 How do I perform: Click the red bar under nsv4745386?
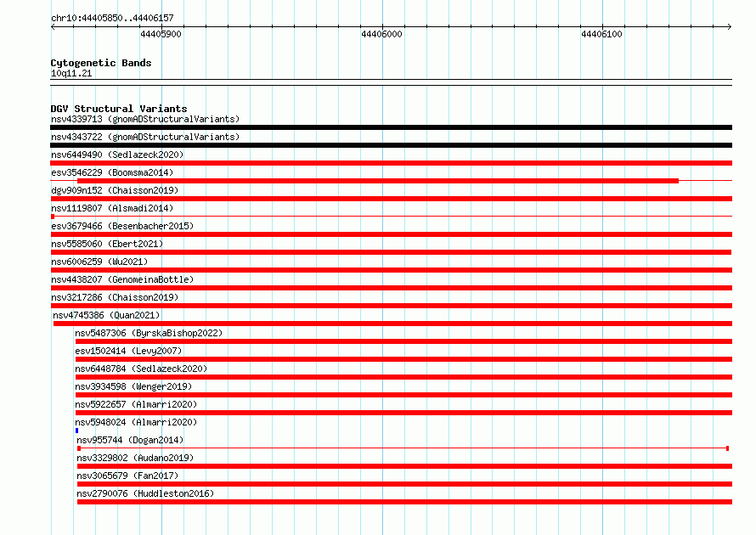[x=393, y=324]
